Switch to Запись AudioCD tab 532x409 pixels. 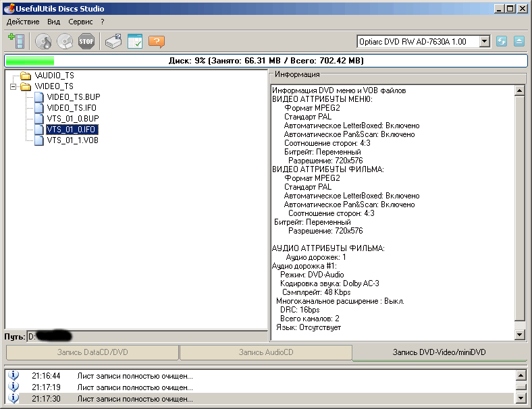pyautogui.click(x=265, y=352)
